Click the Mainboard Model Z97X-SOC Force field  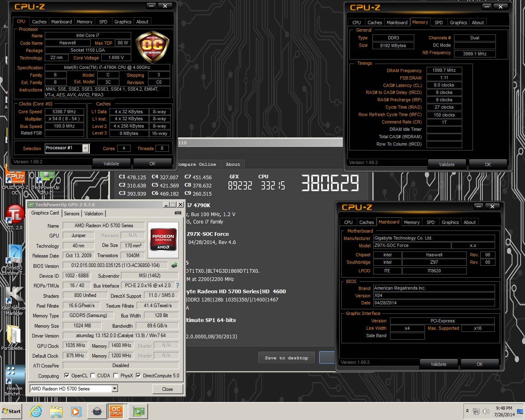click(x=412, y=245)
